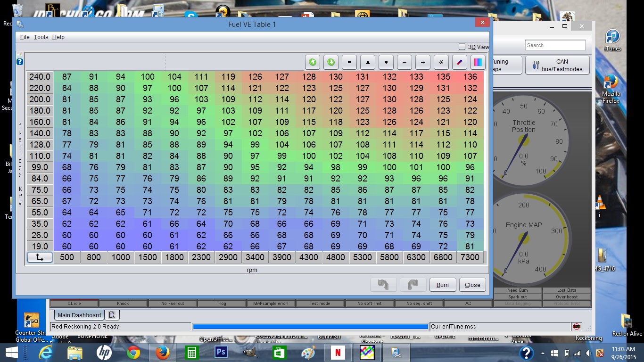Click the minus subtract-from-cells button
The image size is (644, 362).
click(404, 62)
